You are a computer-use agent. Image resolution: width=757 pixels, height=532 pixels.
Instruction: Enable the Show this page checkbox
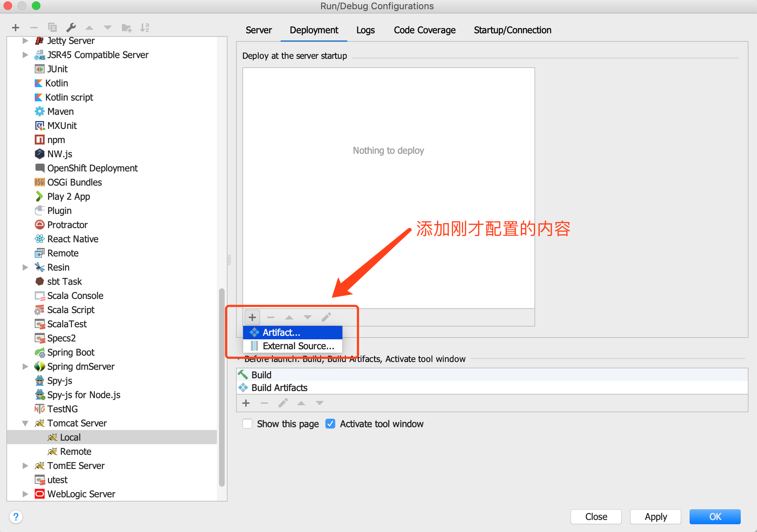[247, 424]
